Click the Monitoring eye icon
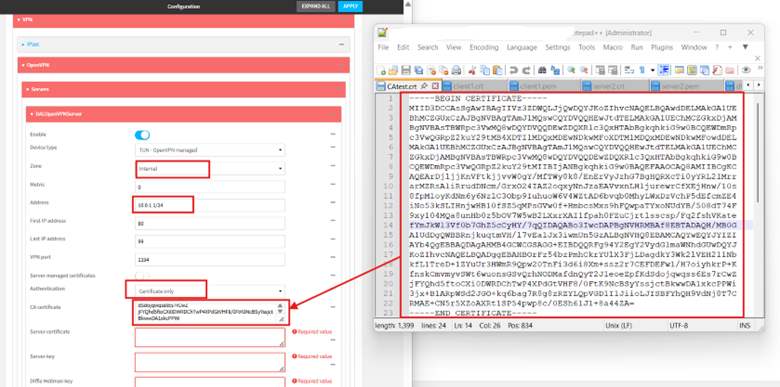 pos(746,70)
